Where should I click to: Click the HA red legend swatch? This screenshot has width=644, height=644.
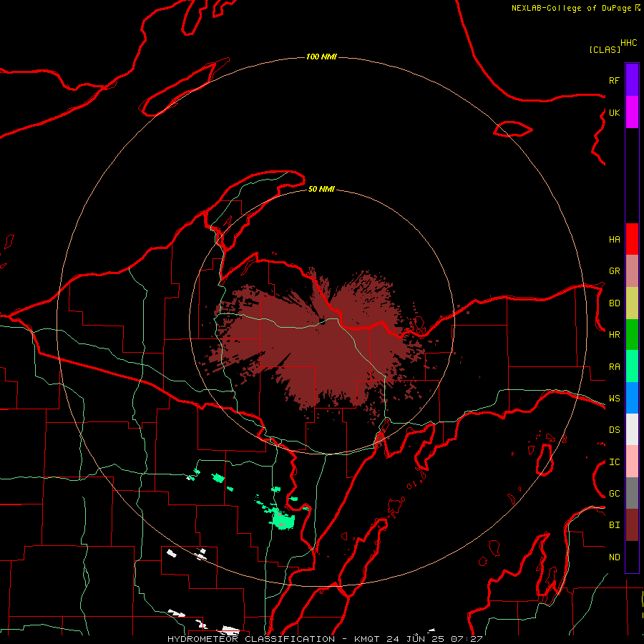(632, 239)
